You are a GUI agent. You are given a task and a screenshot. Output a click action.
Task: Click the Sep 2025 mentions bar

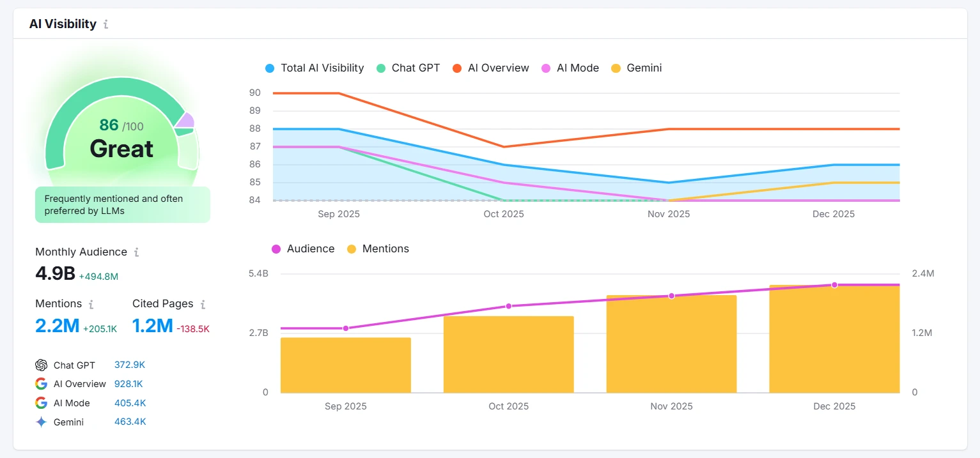346,365
